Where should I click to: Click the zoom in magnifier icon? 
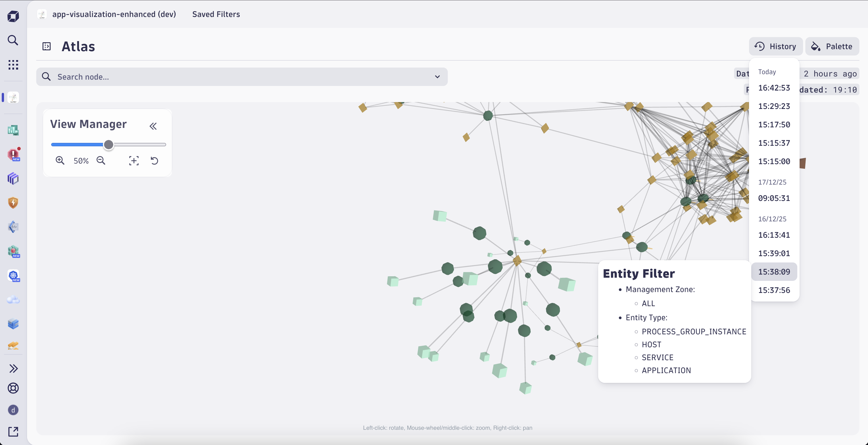(60, 160)
